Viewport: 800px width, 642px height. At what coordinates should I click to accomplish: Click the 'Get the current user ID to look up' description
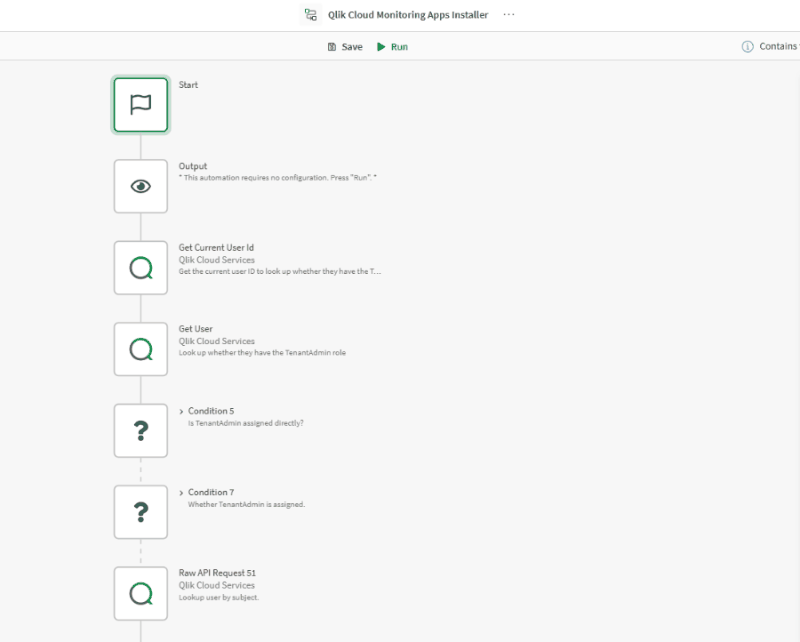[x=280, y=271]
